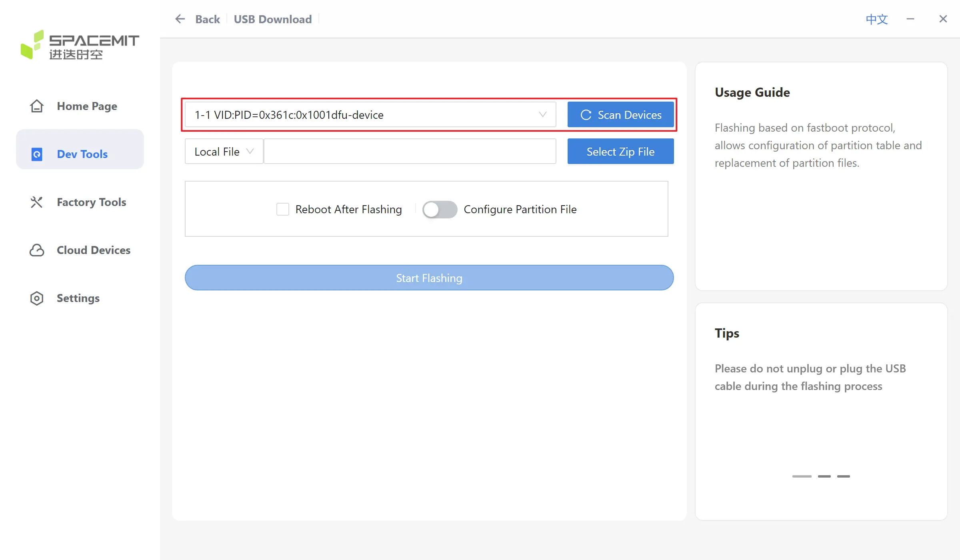Screen dimensions: 960x560
Task: Show the first tips carousel slide
Action: click(802, 476)
